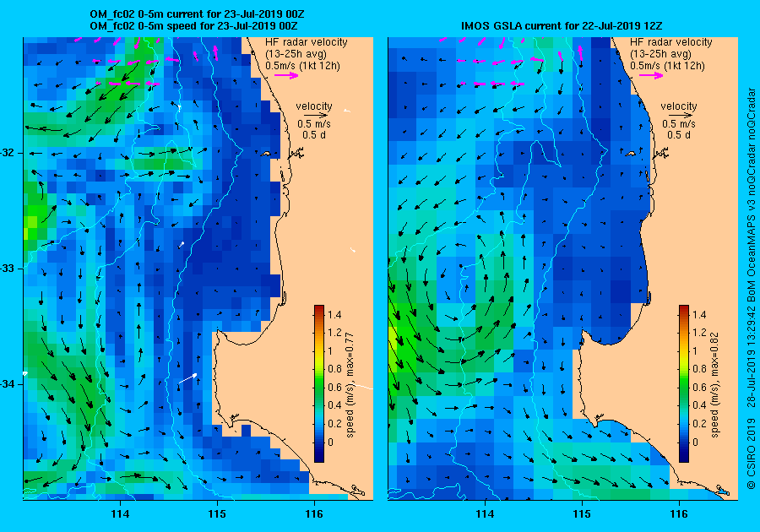
Task: Click title 'IMOS GSLA current for 22-Jul-2019 12Z'
Action: point(562,26)
